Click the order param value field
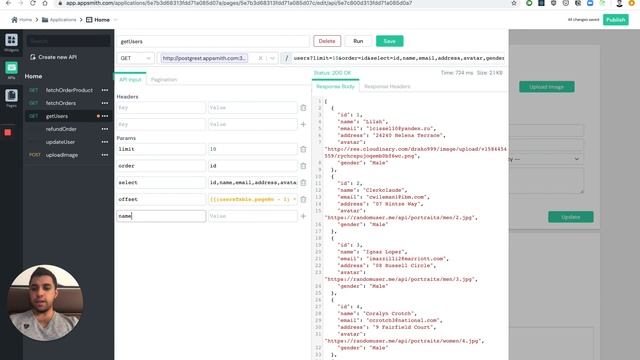 click(253, 166)
